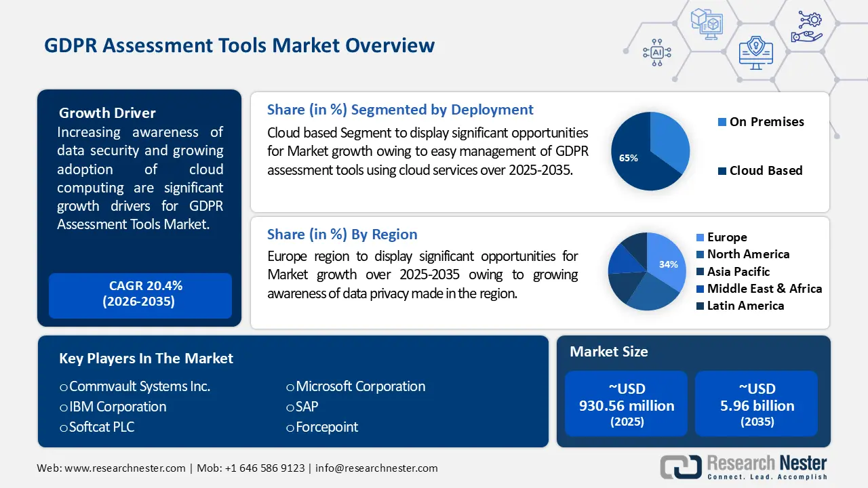
Task: Click Commvault Systems Inc. in key players
Action: (140, 386)
